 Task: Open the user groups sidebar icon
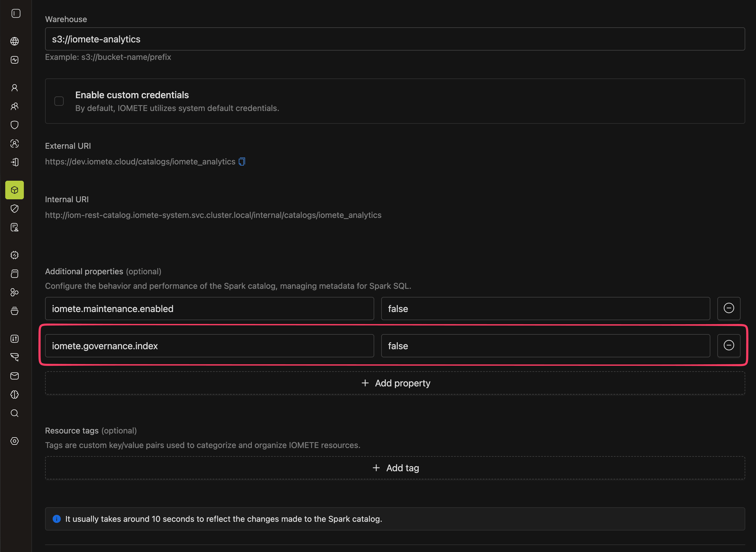point(14,106)
